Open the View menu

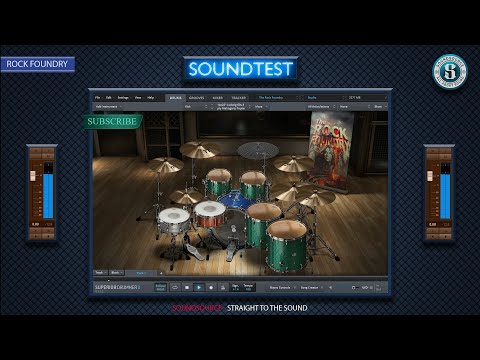[x=138, y=98]
